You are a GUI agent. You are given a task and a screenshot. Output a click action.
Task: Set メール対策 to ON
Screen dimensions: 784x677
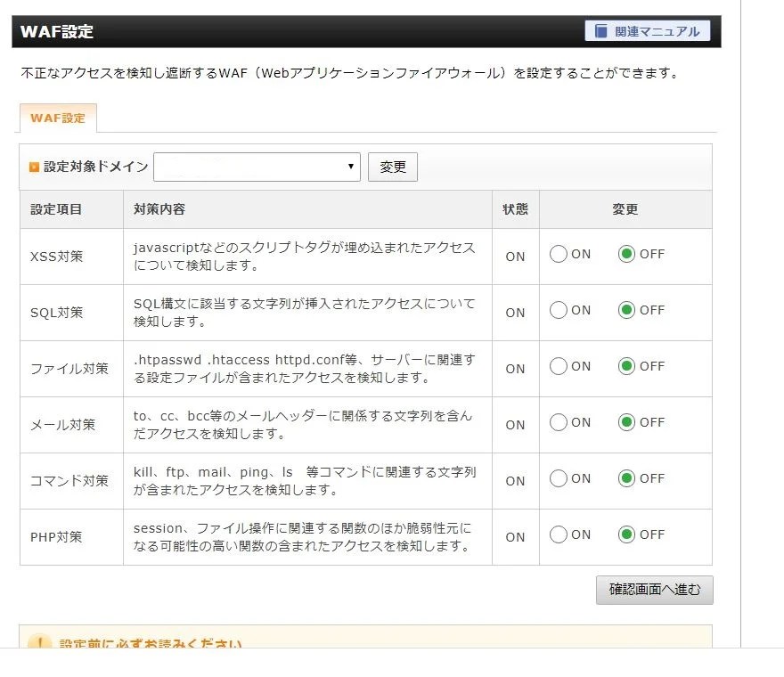click(559, 422)
